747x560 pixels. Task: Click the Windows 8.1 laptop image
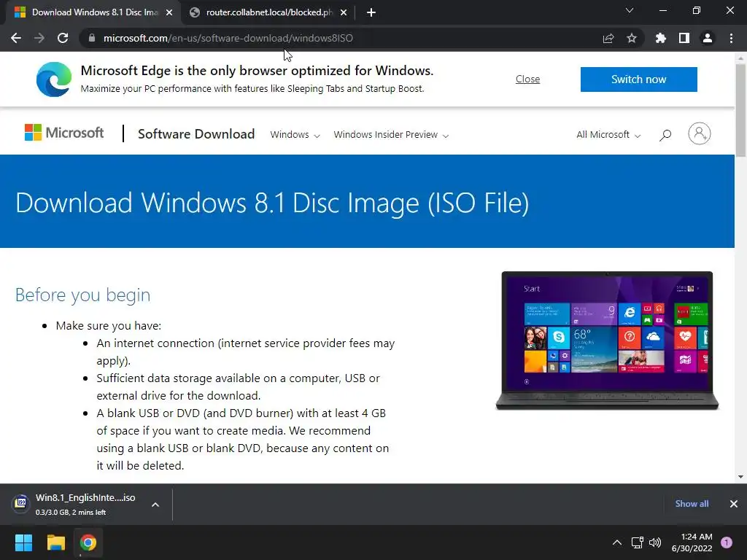tap(607, 341)
